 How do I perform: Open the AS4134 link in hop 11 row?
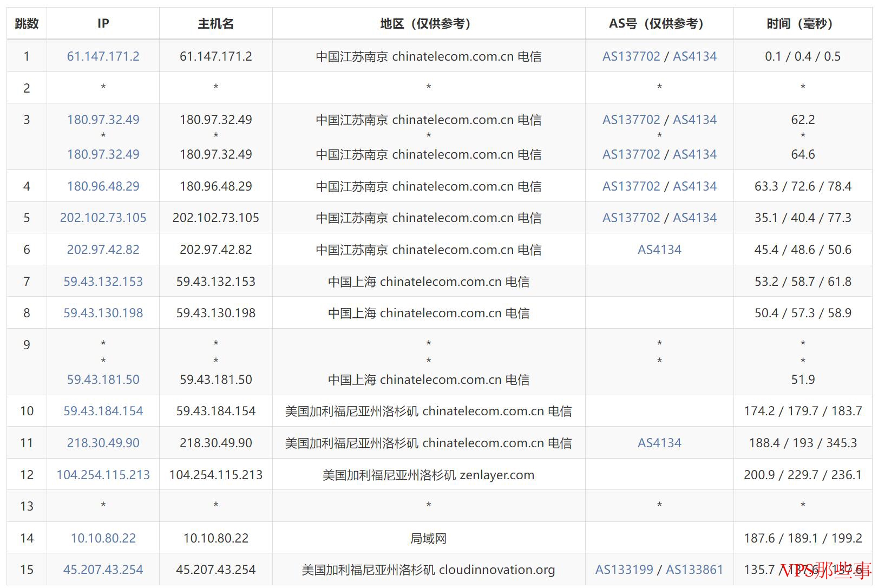tap(659, 443)
